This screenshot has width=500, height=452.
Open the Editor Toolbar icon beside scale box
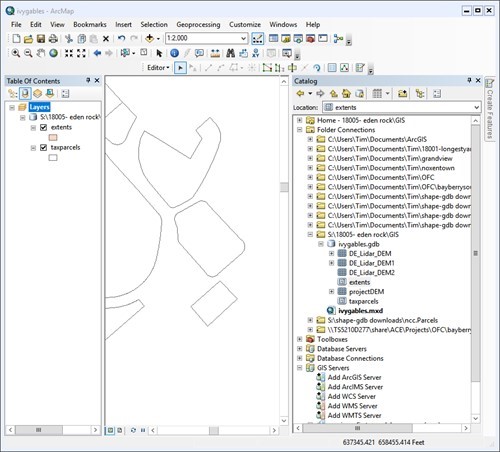[x=257, y=39]
